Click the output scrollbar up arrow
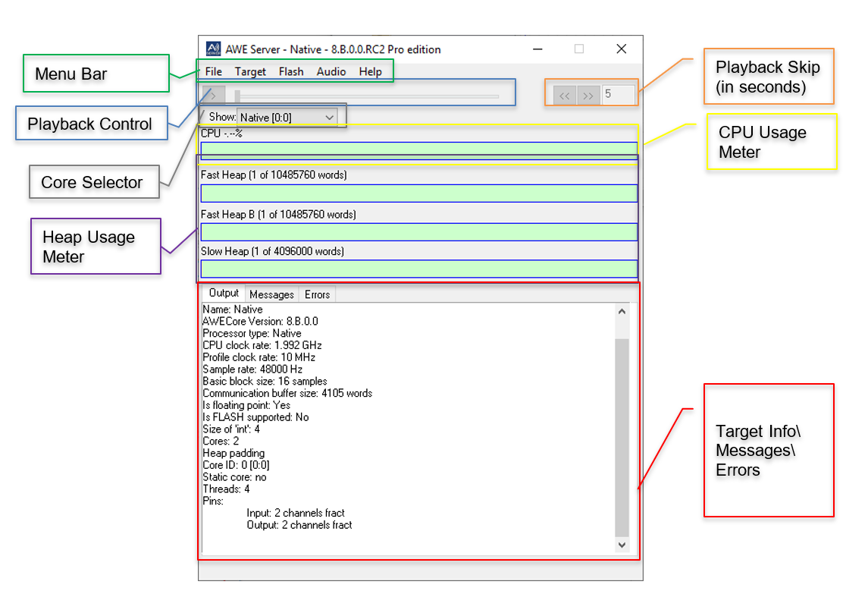 click(622, 310)
